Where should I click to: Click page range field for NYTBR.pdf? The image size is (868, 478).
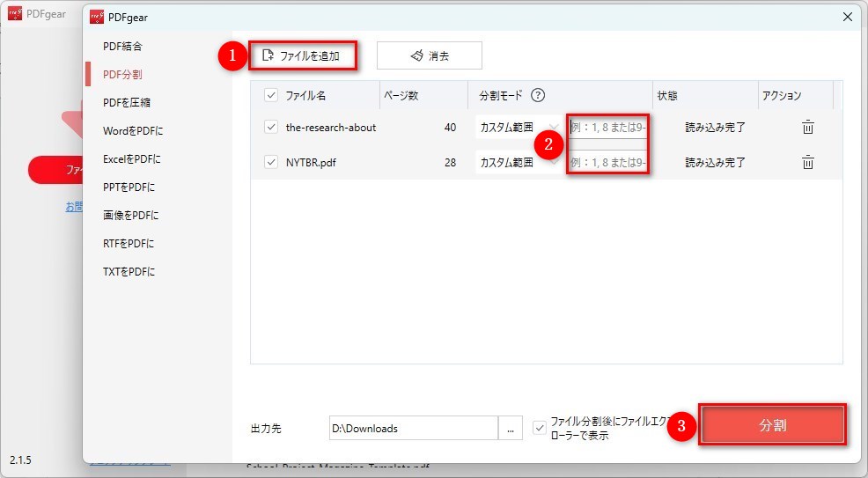click(x=607, y=162)
